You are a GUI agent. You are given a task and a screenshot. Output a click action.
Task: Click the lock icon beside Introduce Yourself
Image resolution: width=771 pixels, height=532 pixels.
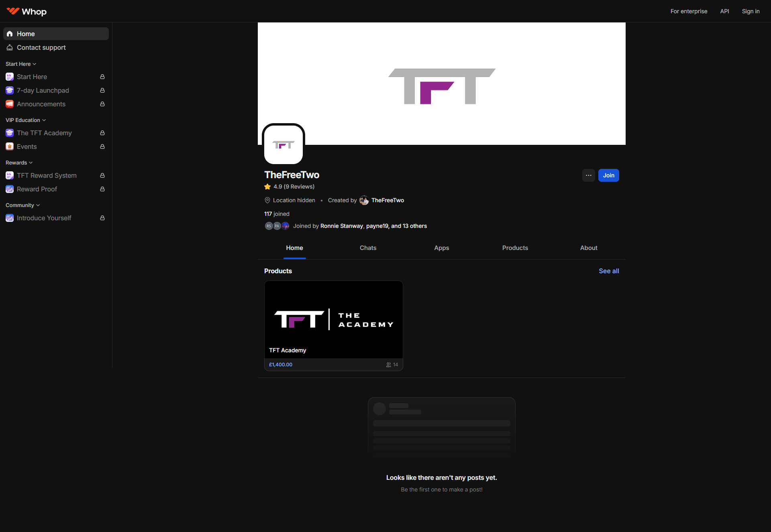pos(102,218)
